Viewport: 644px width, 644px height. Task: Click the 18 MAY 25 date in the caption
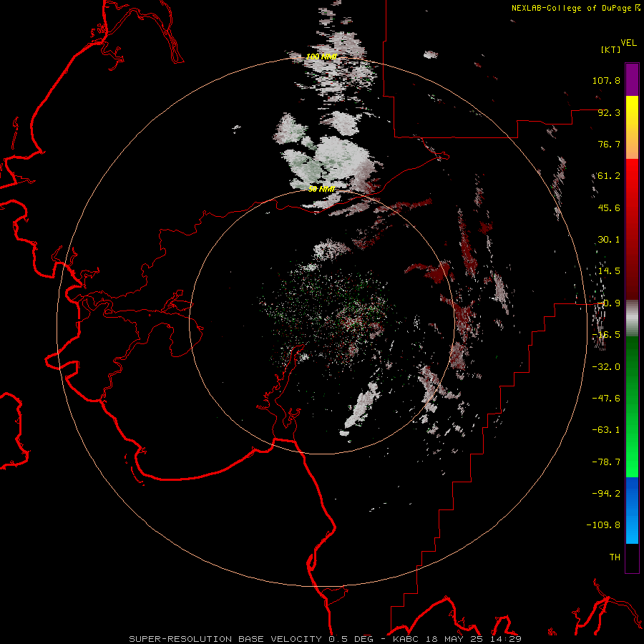tap(453, 639)
